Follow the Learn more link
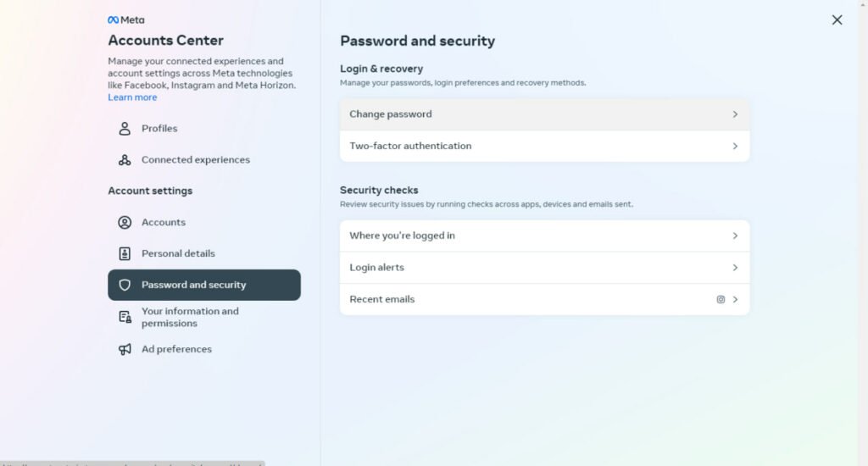 [x=132, y=97]
